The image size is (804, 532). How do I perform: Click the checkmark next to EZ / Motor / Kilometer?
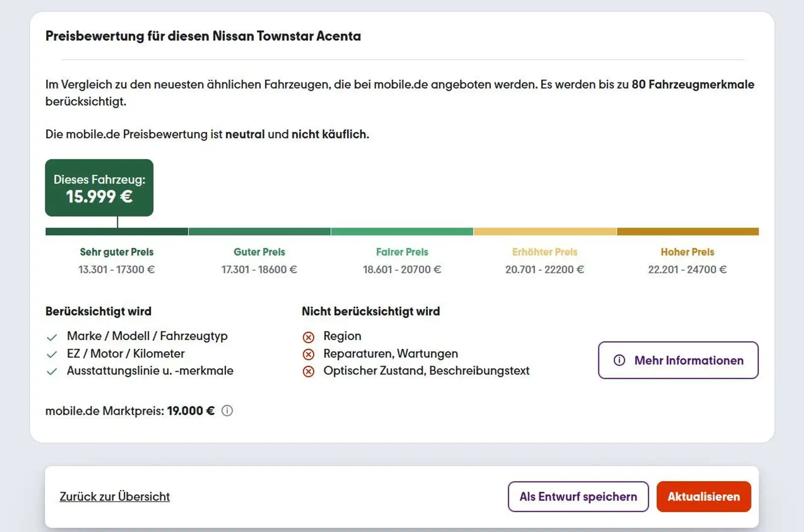(52, 355)
